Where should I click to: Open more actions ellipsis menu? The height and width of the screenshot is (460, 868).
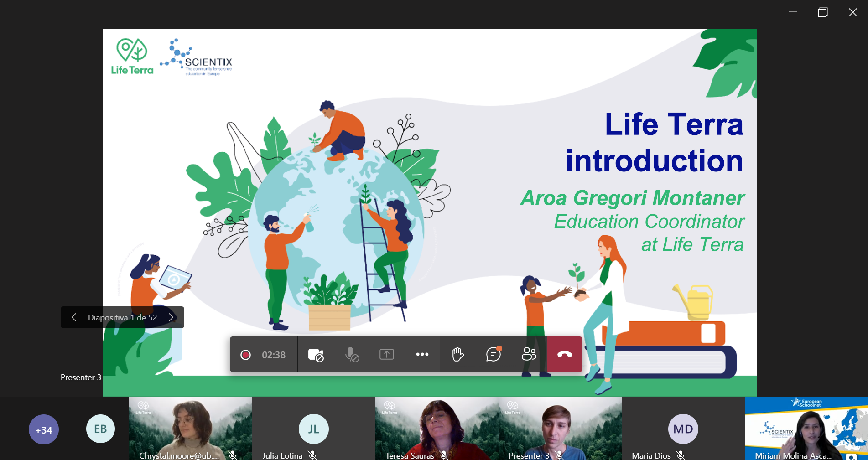(422, 354)
